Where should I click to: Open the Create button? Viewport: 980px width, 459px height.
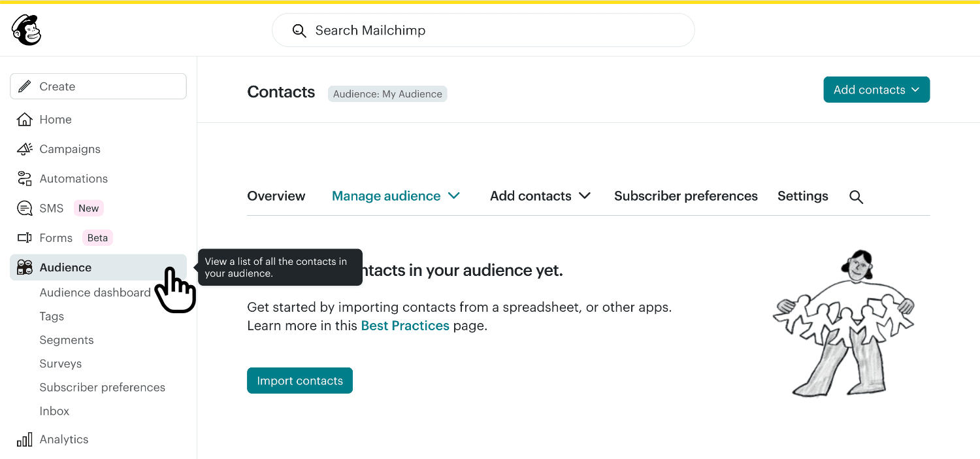(98, 86)
